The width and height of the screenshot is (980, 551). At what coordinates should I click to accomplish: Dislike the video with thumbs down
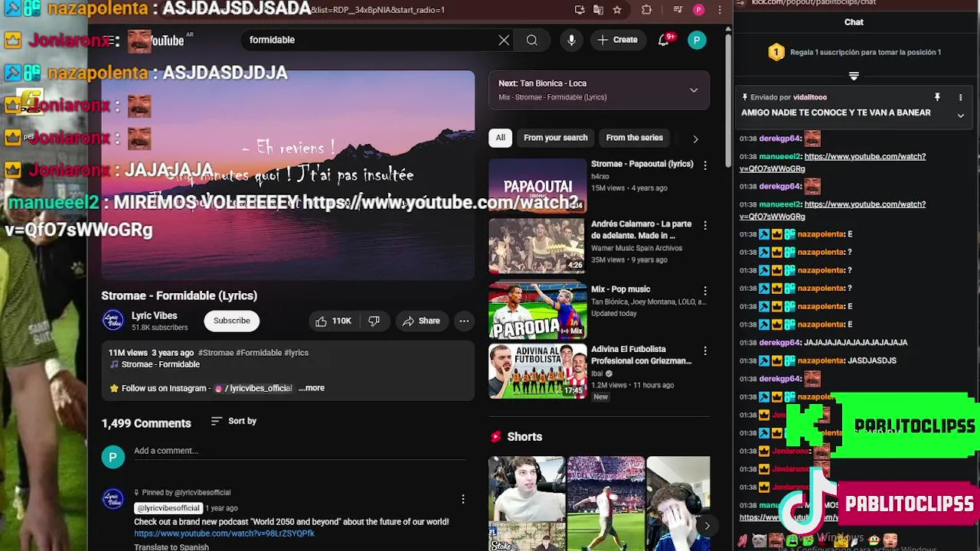(374, 321)
